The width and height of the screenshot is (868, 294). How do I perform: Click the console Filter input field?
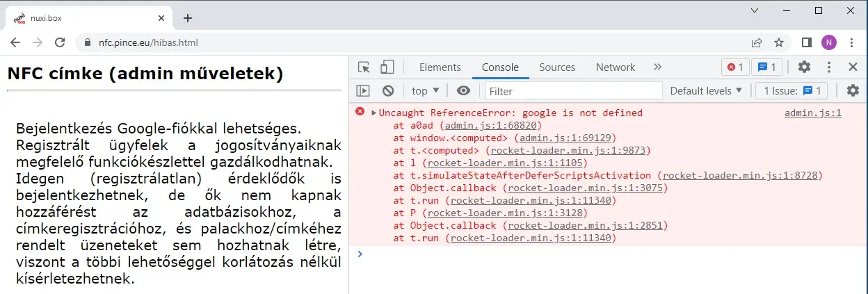coord(574,90)
